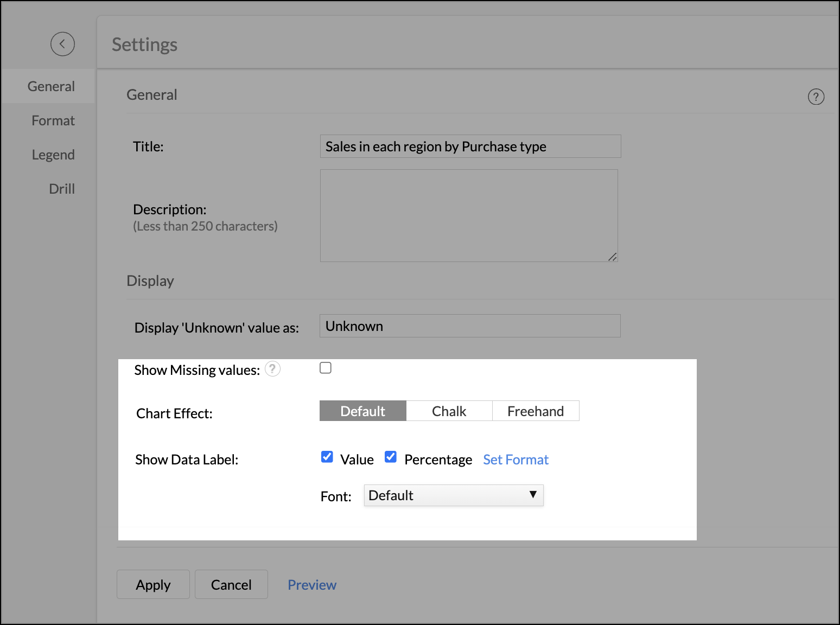Open the chart Preview

point(312,584)
